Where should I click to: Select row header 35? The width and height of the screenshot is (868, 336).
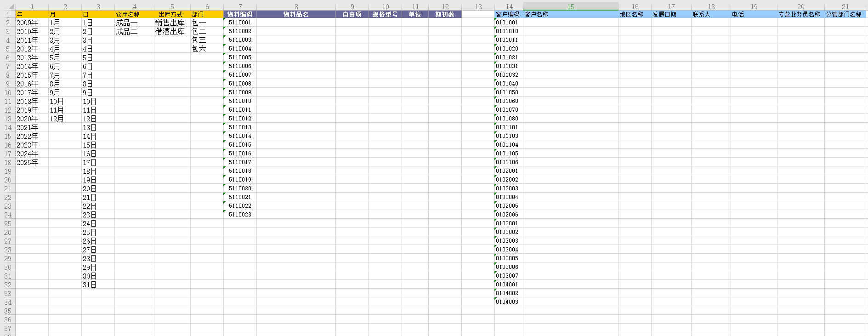[8, 311]
